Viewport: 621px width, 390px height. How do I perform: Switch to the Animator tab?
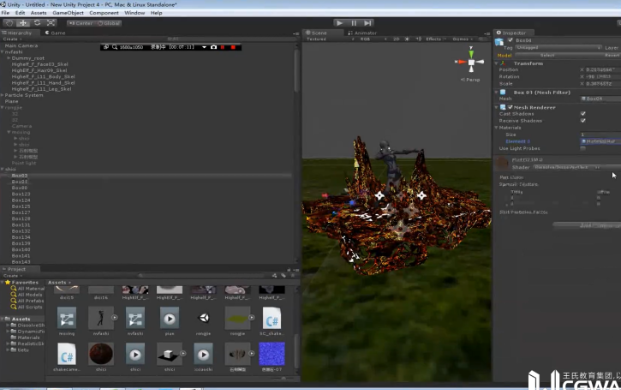coord(362,33)
